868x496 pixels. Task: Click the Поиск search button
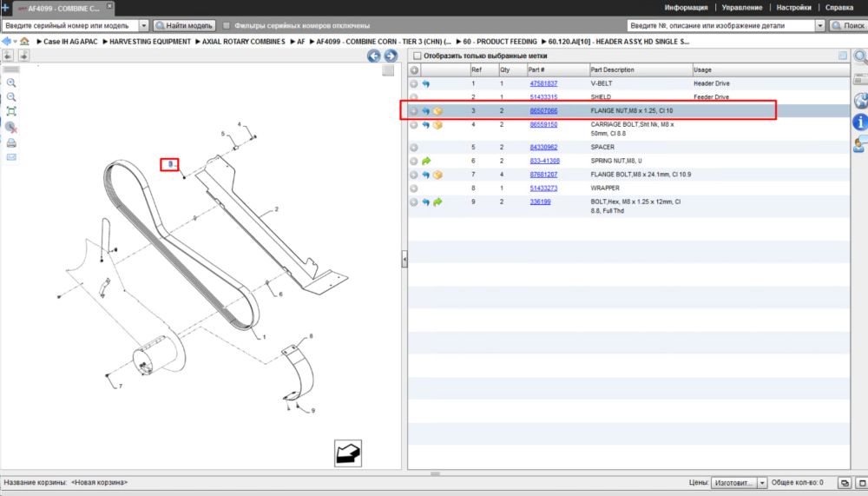[849, 25]
